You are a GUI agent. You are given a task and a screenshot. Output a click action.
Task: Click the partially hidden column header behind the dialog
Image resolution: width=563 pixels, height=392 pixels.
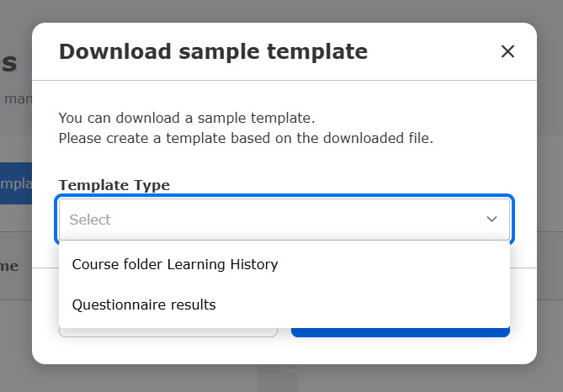(10, 266)
